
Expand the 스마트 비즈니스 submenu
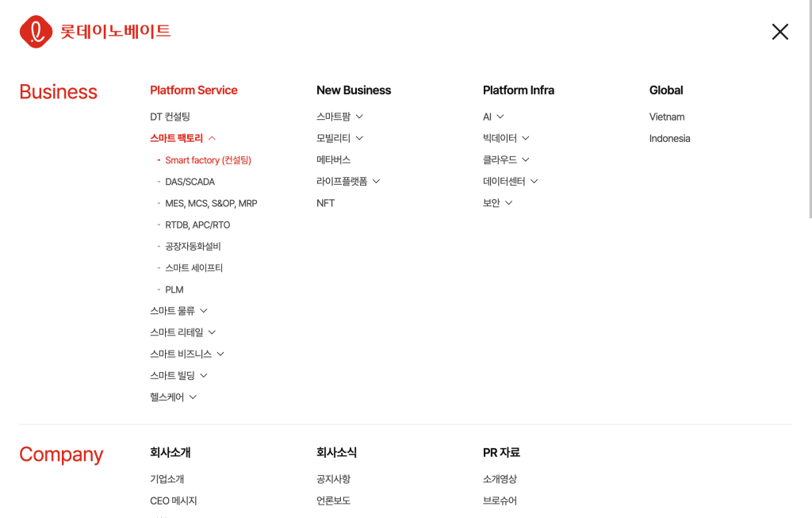click(187, 354)
